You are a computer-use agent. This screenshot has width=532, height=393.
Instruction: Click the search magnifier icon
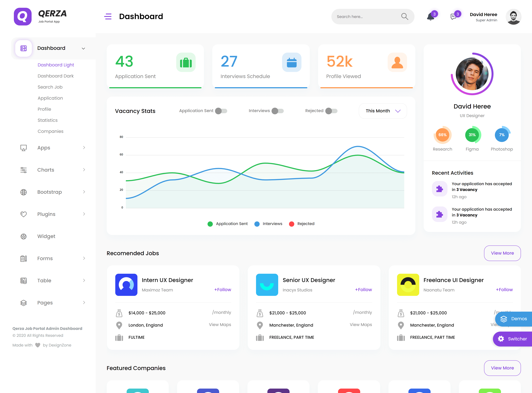click(405, 16)
